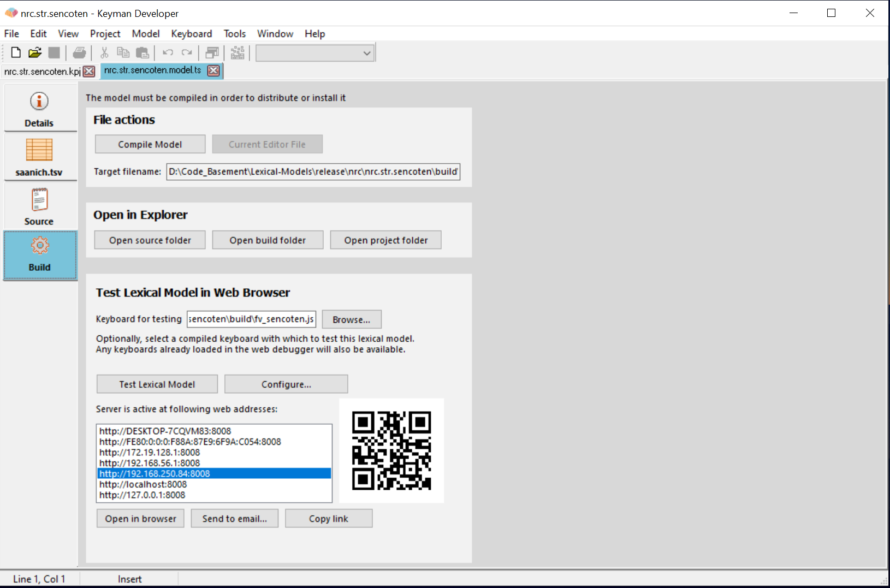The width and height of the screenshot is (890, 588).
Task: Click the Cut scissors icon
Action: click(x=104, y=52)
